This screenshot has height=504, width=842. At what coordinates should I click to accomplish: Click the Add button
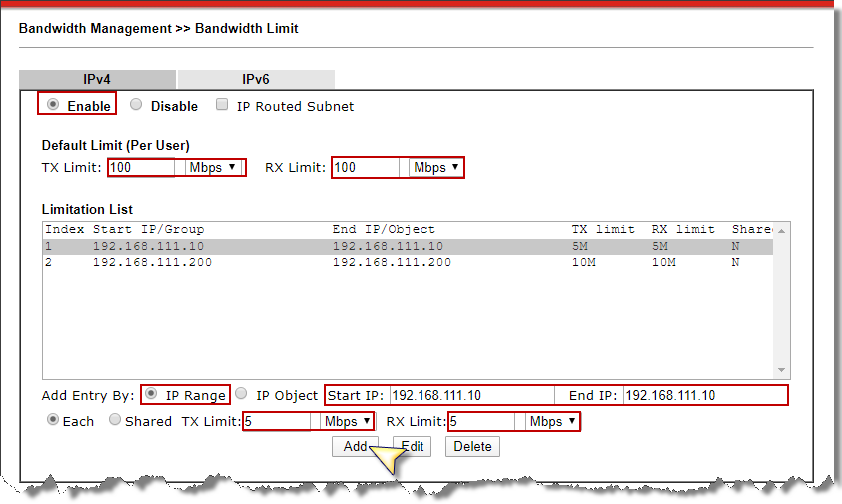[355, 446]
